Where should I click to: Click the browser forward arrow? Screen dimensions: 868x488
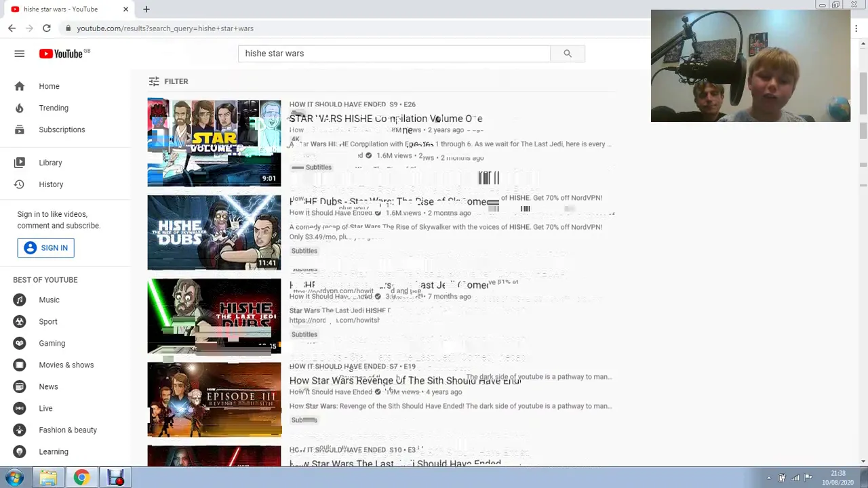(29, 28)
